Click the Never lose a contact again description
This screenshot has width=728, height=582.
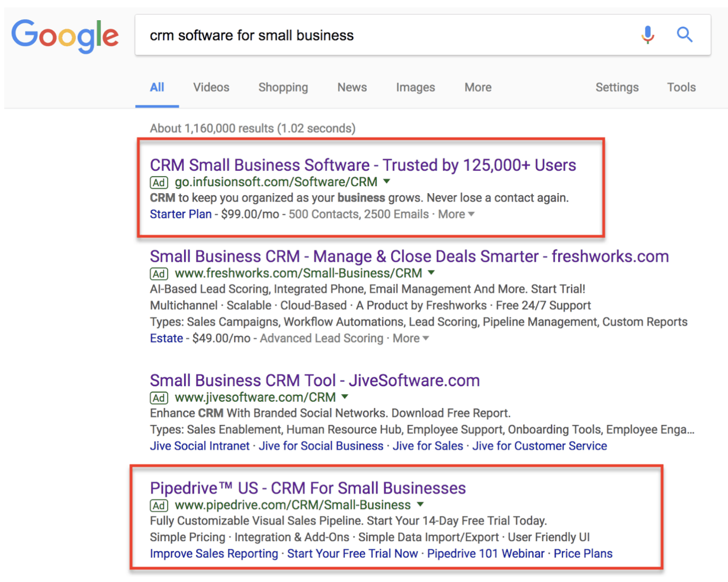(x=498, y=198)
